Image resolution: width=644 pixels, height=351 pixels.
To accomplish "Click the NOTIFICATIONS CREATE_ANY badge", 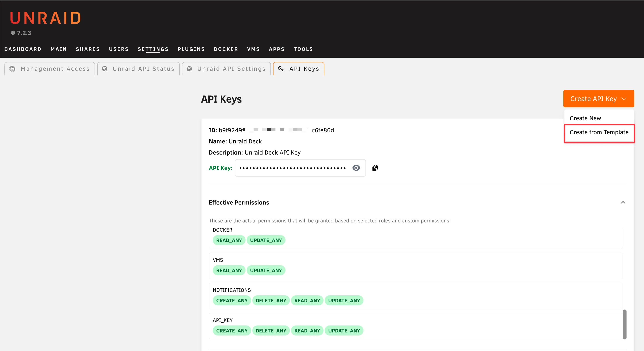I will pos(232,301).
